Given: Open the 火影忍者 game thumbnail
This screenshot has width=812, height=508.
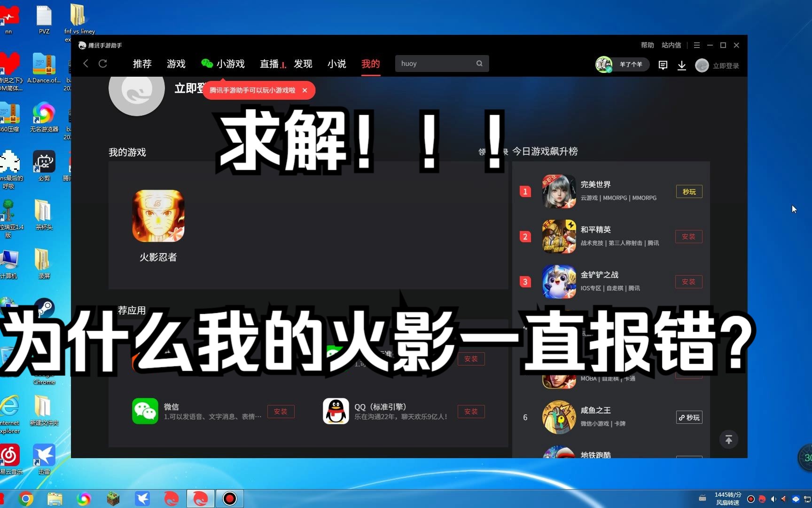Looking at the screenshot, I should [158, 216].
